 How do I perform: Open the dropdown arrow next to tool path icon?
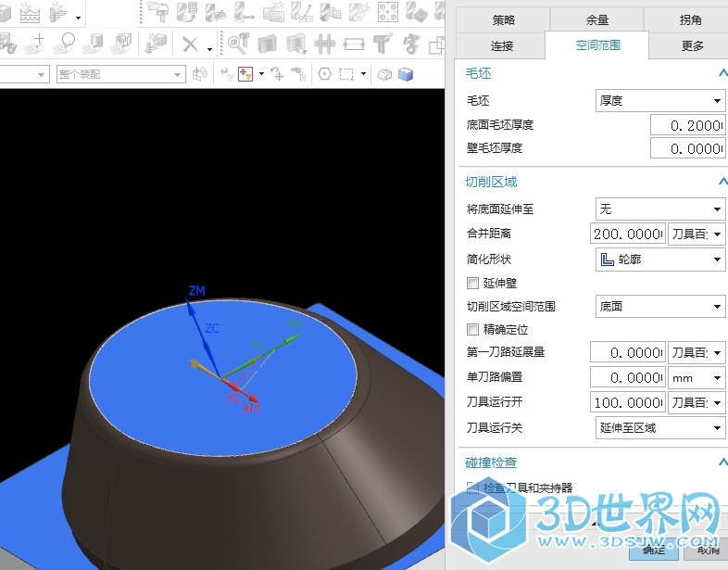(78, 18)
